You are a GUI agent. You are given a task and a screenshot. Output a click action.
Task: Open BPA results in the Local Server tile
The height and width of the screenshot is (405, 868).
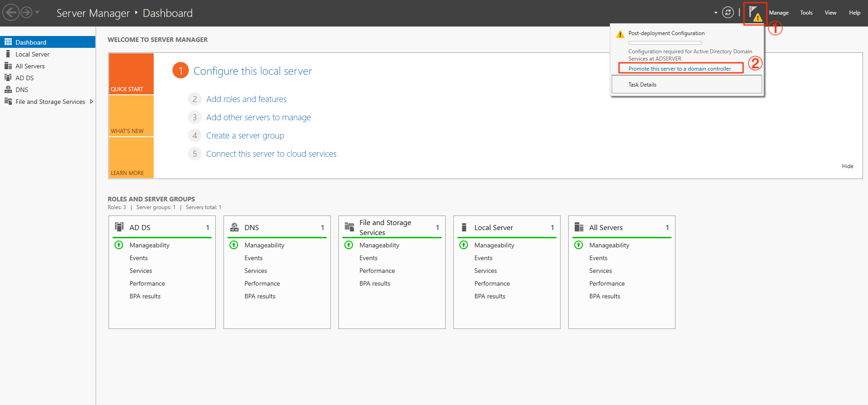coord(490,296)
